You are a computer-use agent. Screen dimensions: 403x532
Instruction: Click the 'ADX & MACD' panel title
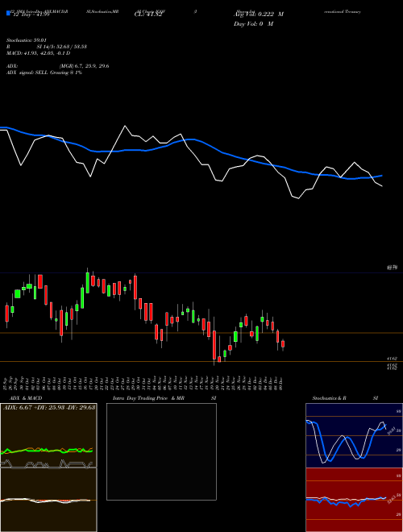click(26, 398)
